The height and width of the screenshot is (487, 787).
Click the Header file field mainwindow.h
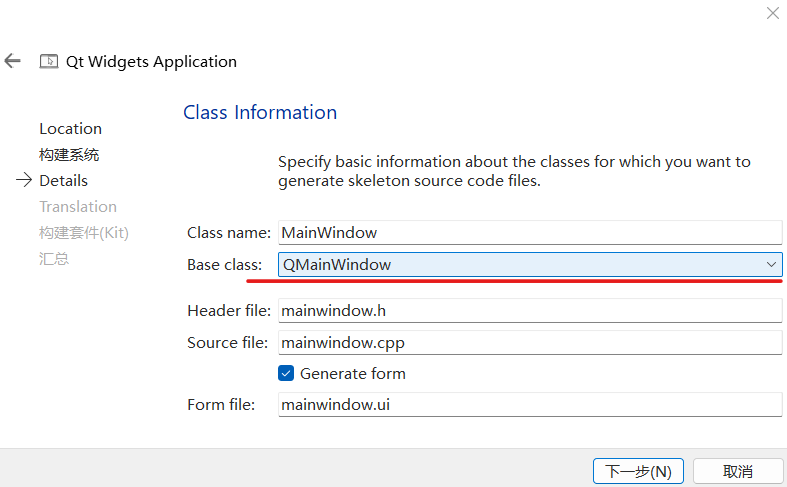click(530, 311)
